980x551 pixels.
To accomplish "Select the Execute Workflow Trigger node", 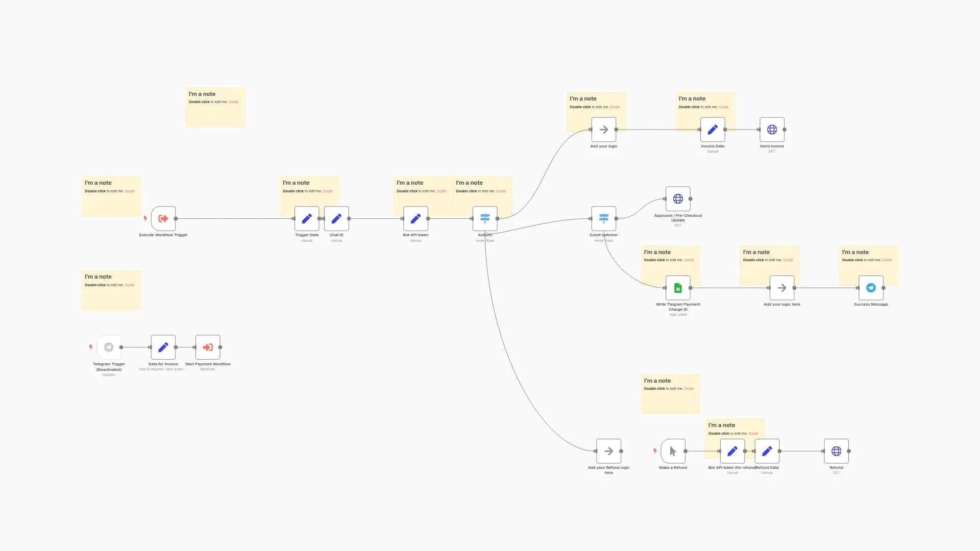I will click(163, 218).
